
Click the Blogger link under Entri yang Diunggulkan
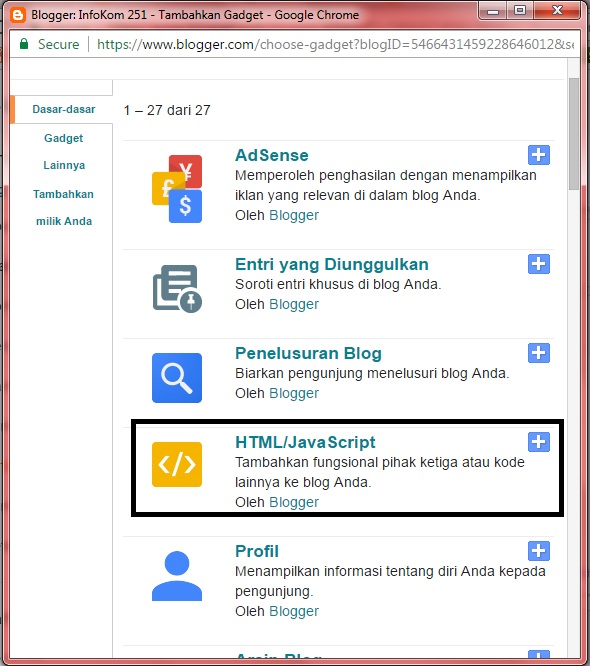pos(294,304)
